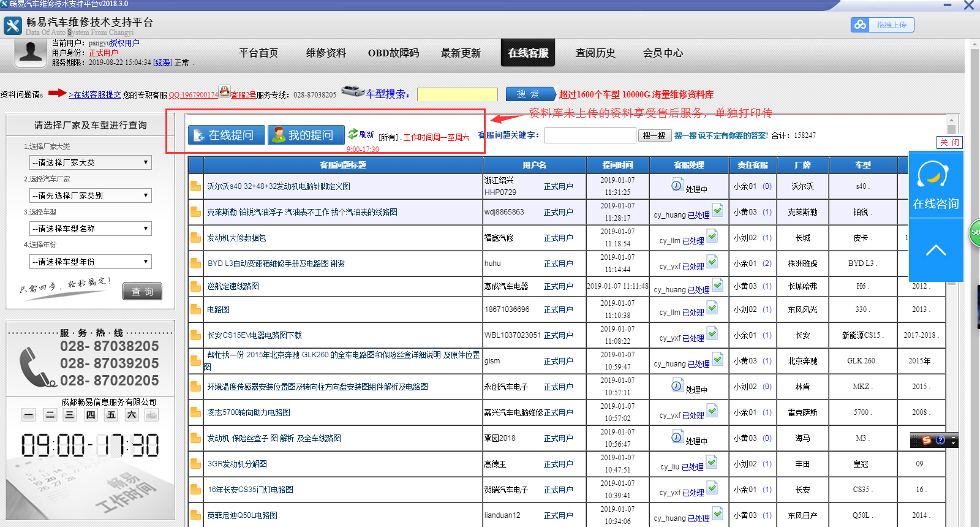Click the 搜一搜 button
The image size is (980, 527).
coord(654,135)
